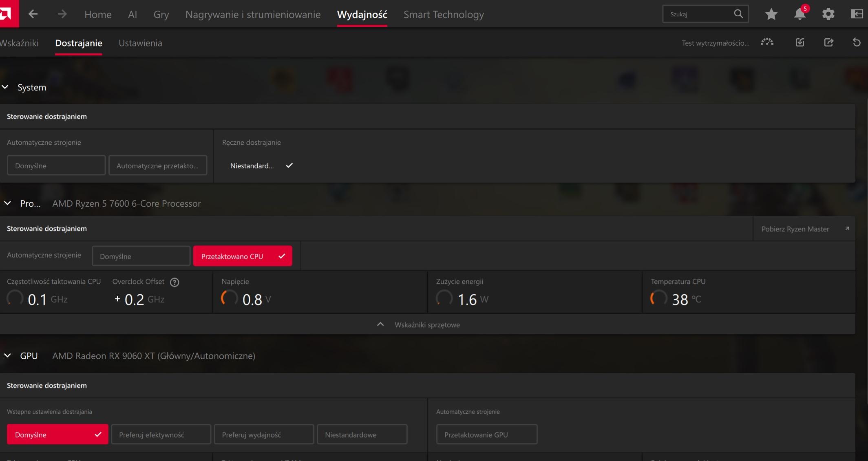The width and height of the screenshot is (868, 461).
Task: Go back with the left arrow
Action: pyautogui.click(x=33, y=14)
